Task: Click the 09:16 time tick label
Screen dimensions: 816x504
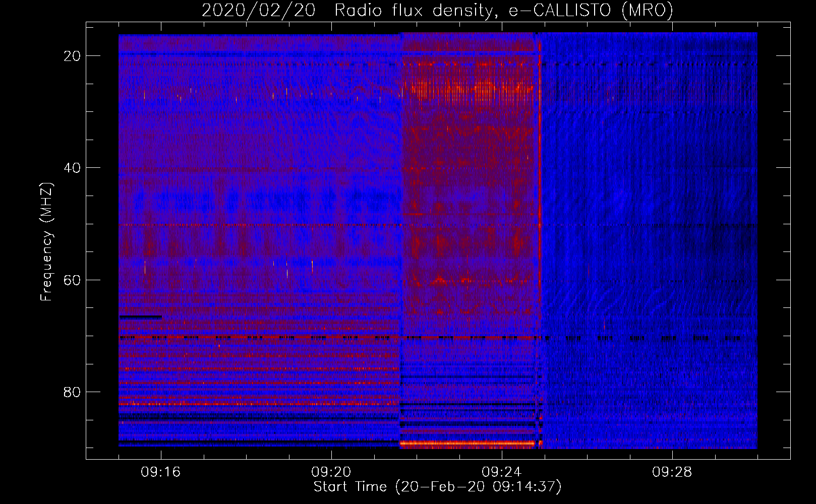Action: click(x=161, y=472)
